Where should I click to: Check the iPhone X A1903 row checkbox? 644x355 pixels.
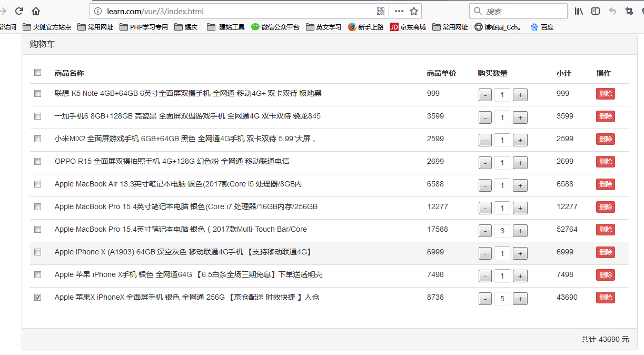pos(37,252)
